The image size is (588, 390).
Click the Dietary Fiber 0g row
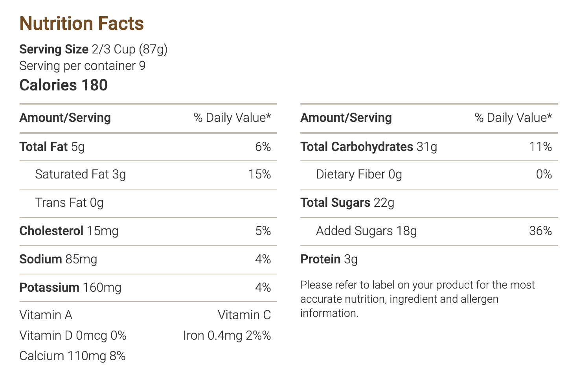tap(429, 175)
